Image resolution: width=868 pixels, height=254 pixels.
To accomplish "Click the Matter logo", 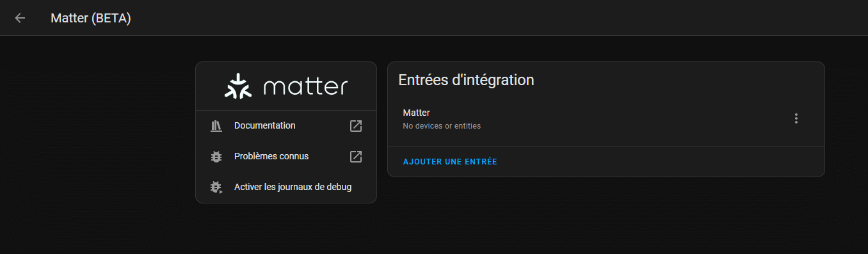I will click(x=286, y=86).
